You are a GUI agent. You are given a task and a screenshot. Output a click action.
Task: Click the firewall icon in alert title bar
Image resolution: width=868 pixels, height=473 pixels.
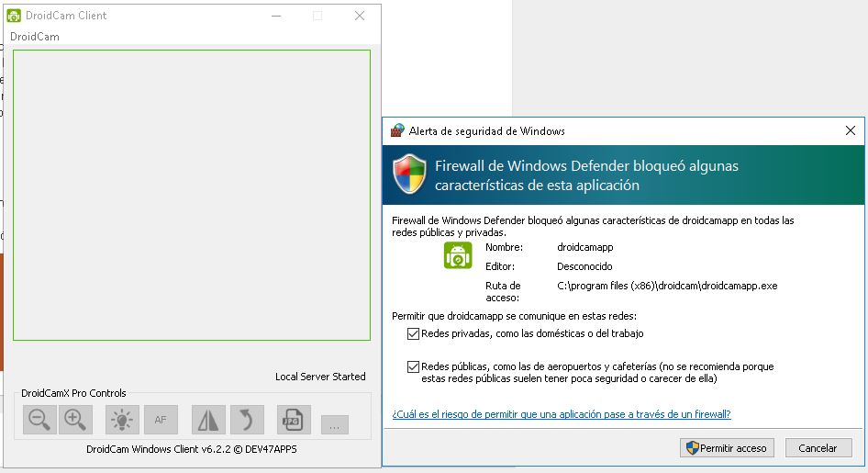click(397, 130)
